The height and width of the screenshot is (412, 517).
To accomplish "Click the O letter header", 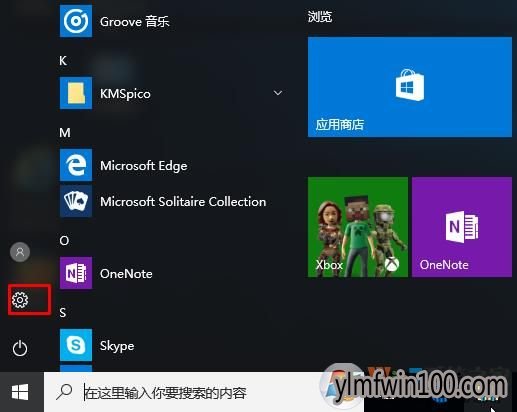I will 64,241.
